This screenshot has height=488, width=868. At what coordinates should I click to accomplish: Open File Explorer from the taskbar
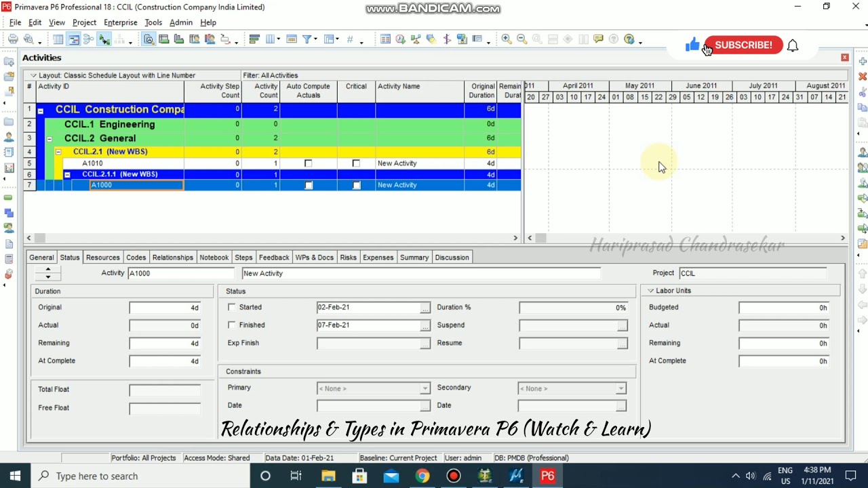click(x=328, y=476)
